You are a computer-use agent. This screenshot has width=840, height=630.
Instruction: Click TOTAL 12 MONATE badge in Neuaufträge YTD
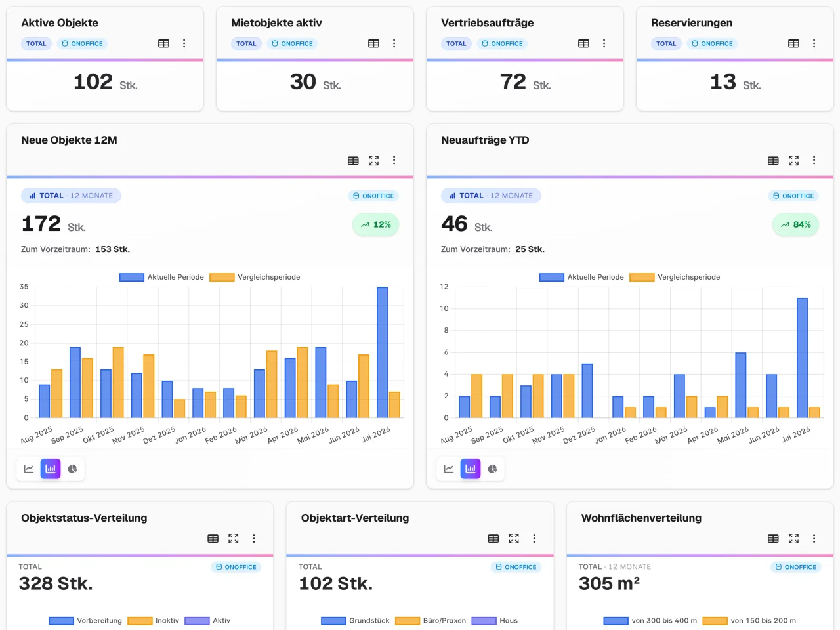pyautogui.click(x=491, y=196)
